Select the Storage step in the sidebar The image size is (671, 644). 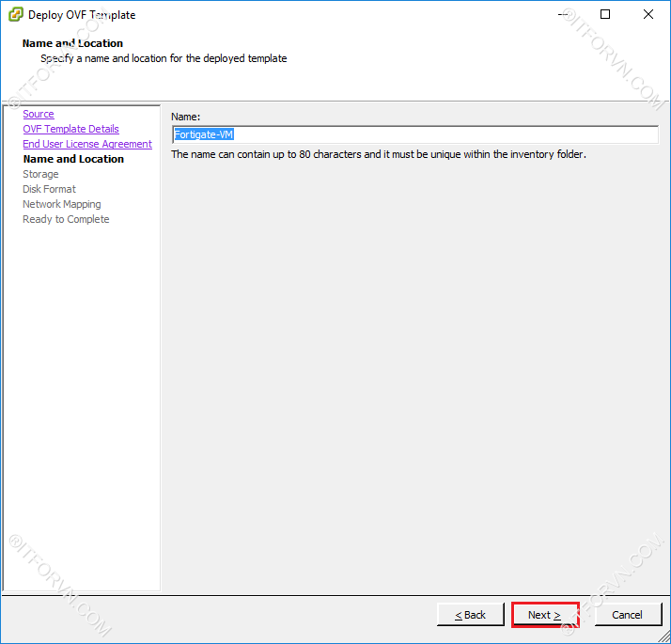(x=40, y=174)
